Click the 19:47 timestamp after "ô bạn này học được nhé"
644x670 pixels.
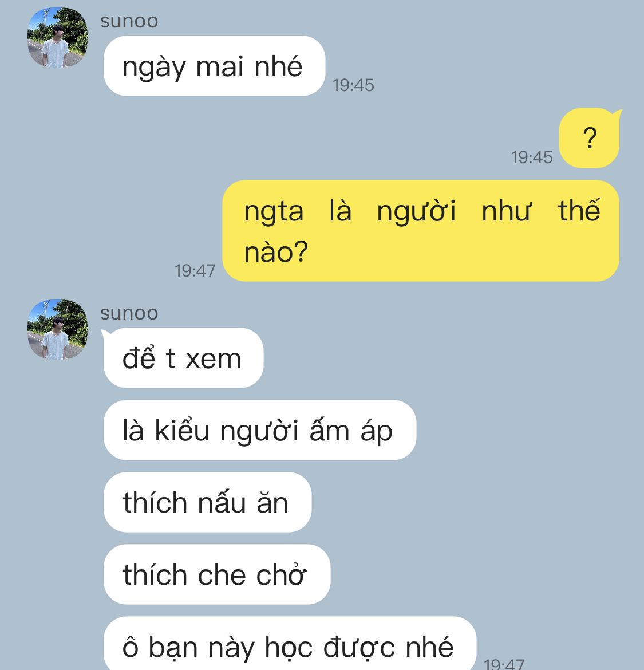pyautogui.click(x=504, y=664)
